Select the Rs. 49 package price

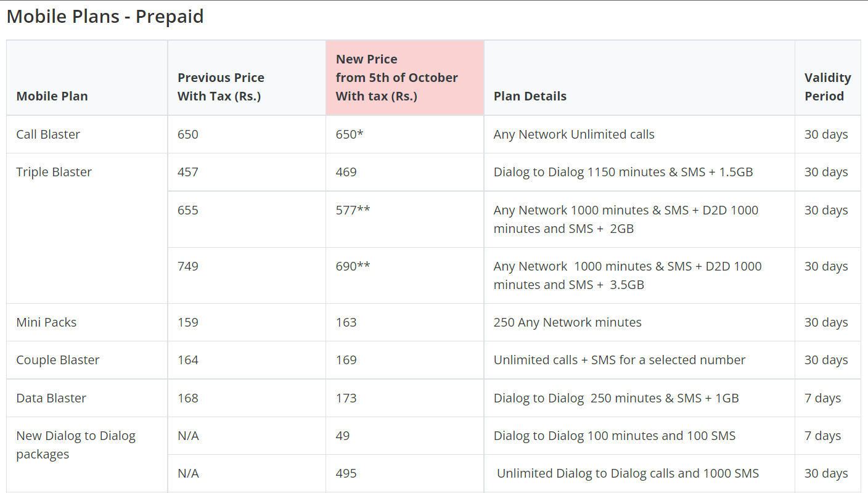(343, 436)
